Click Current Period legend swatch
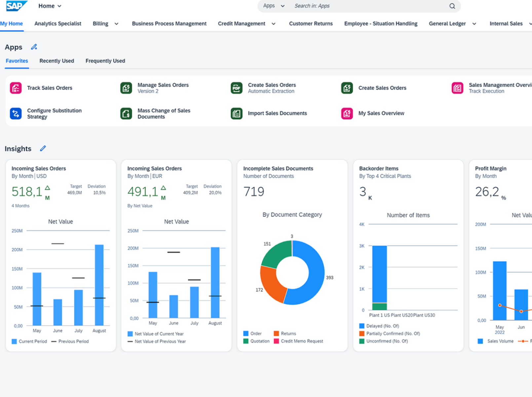The width and height of the screenshot is (532, 397). [14, 341]
